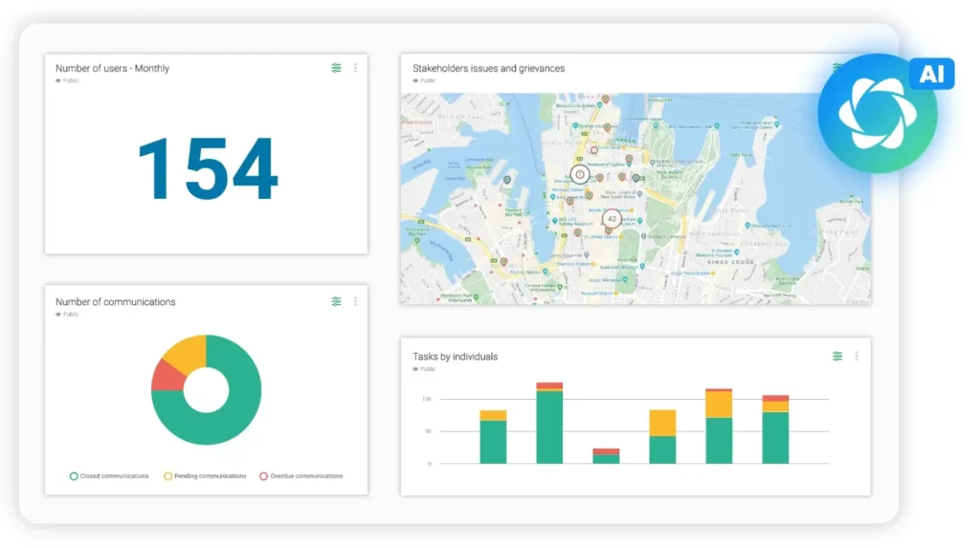Expand three-dot menu on Number of communications widget
Image resolution: width=980 pixels, height=548 pixels.
click(x=355, y=301)
